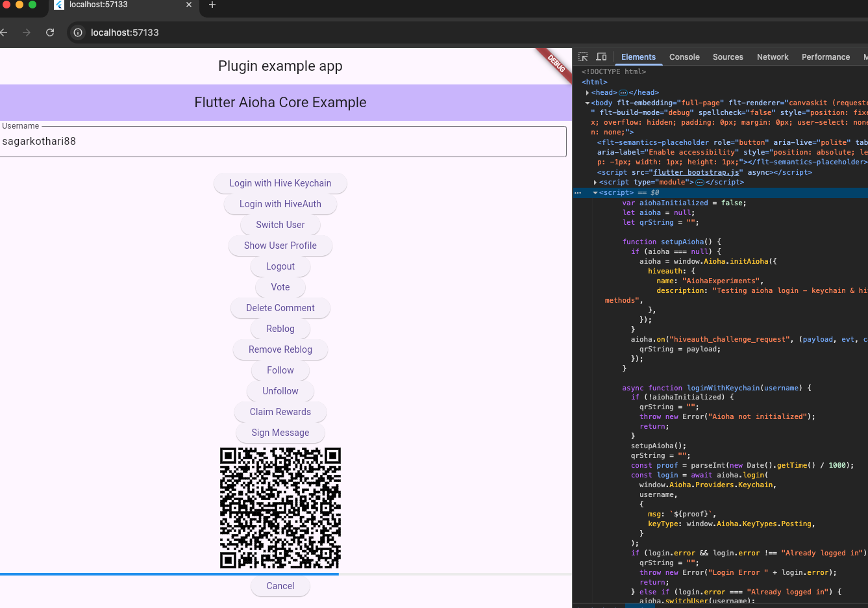Open a new browser tab
The height and width of the screenshot is (608, 868).
tap(212, 5)
